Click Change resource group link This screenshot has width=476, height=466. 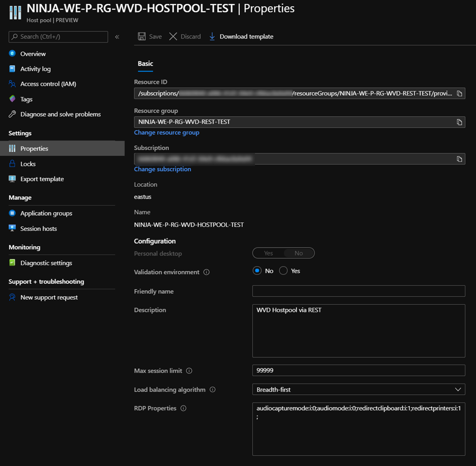[167, 132]
